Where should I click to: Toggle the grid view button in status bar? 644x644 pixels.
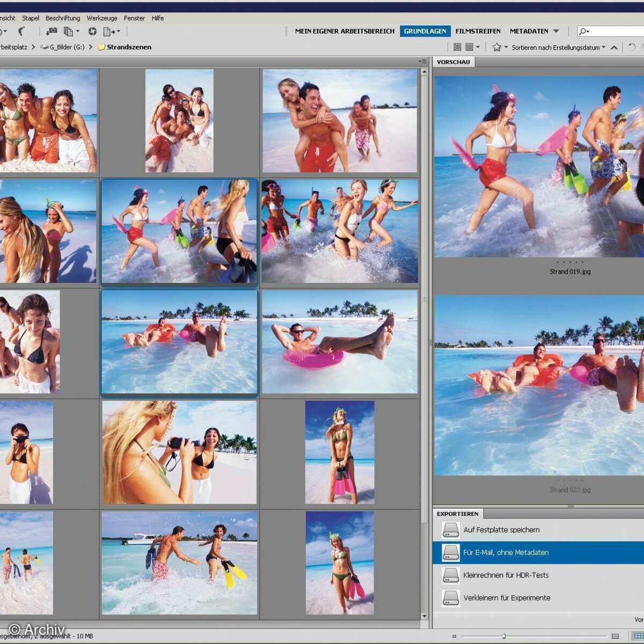(638, 636)
